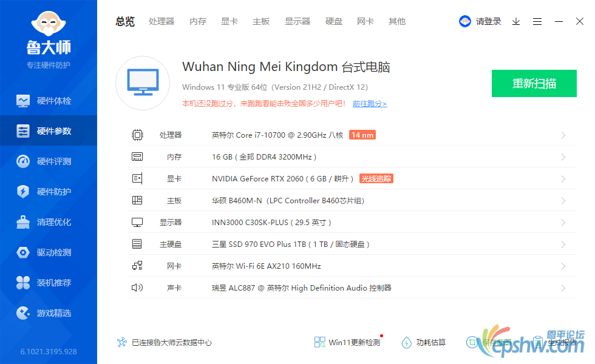
Task: Switch to the top 显示器 tab
Action: tap(297, 21)
